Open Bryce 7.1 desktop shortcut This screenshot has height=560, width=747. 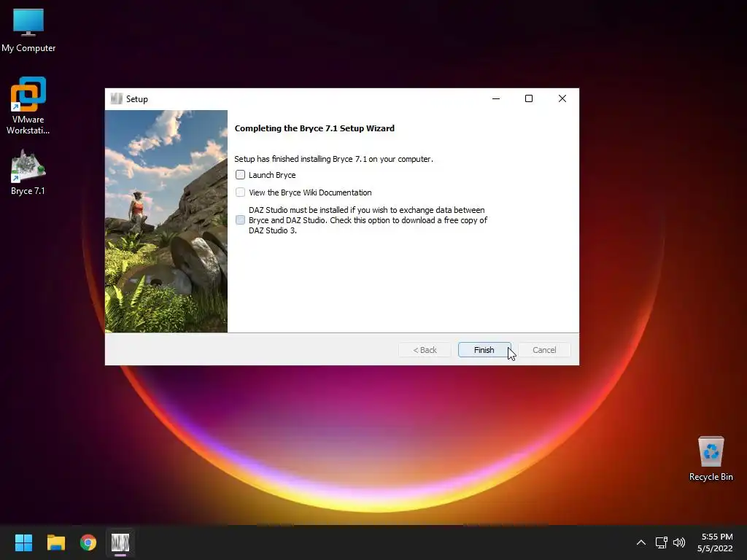[28, 172]
